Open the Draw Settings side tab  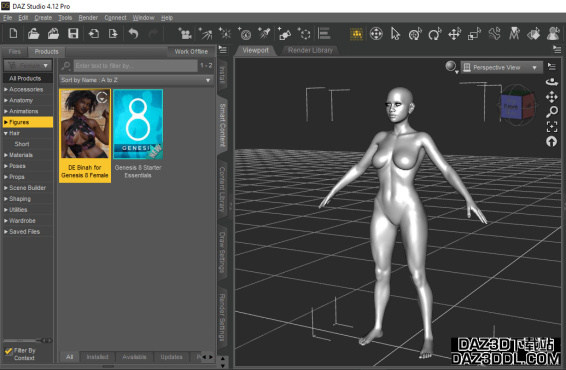222,253
